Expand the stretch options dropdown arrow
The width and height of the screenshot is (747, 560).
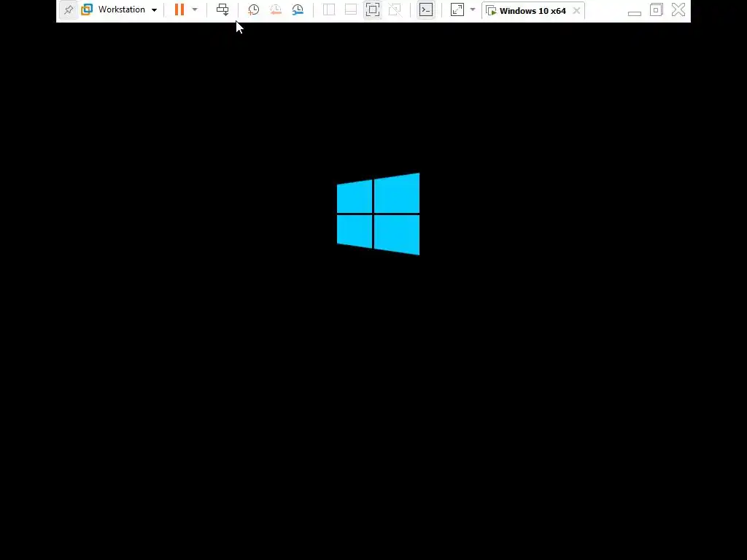pos(473,9)
